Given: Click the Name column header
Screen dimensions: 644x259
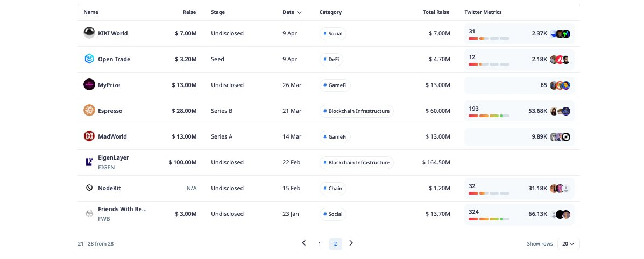Looking at the screenshot, I should 91,12.
